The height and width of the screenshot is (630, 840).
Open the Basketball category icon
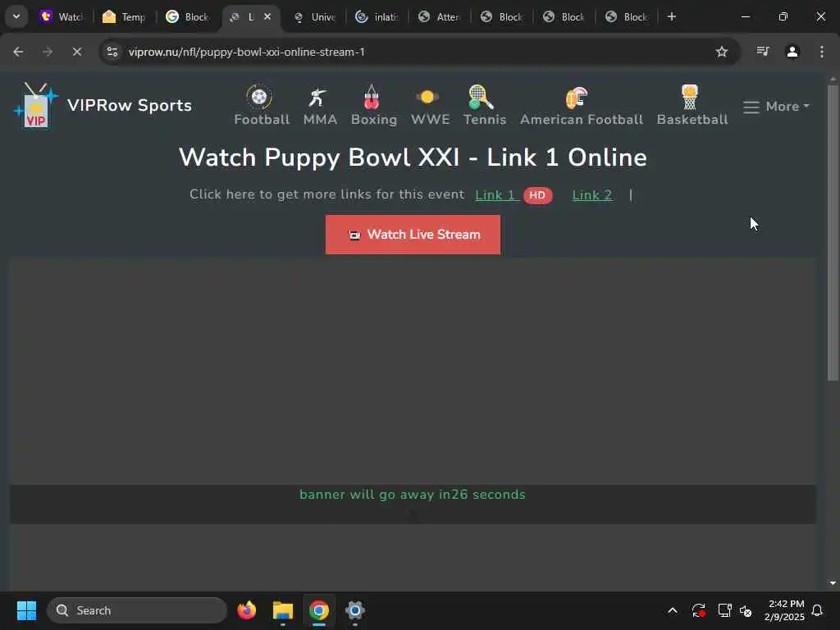(690, 97)
